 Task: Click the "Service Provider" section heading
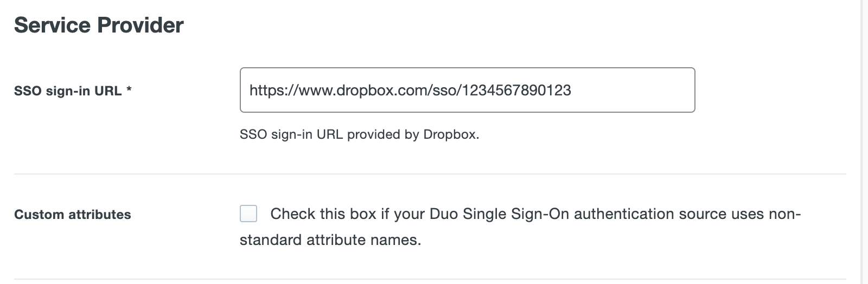pyautogui.click(x=99, y=25)
